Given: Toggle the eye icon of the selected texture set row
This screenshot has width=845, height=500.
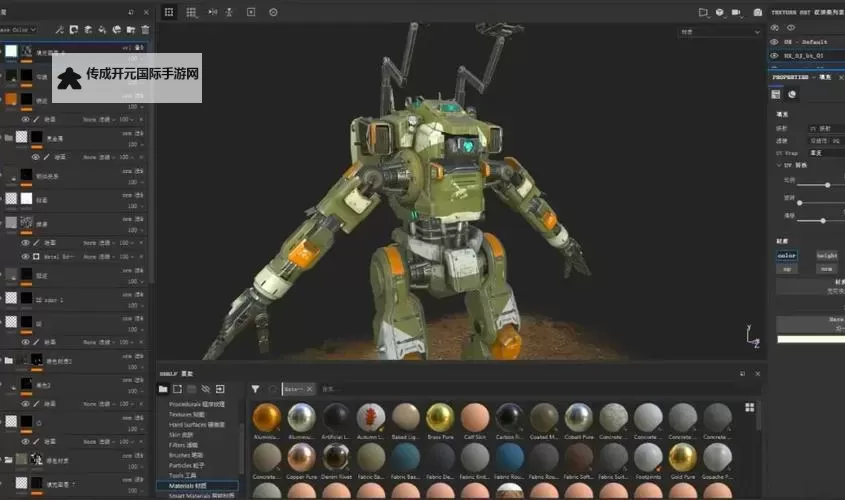Looking at the screenshot, I should [x=774, y=55].
